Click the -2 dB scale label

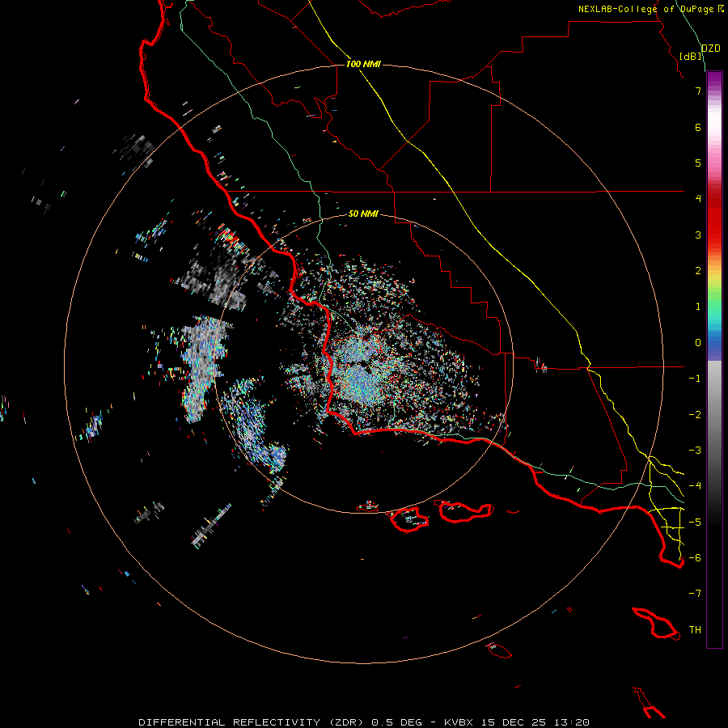[695, 415]
